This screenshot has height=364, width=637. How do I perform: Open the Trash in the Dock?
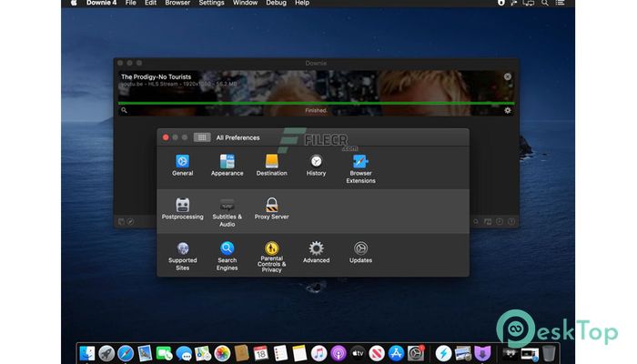(549, 353)
